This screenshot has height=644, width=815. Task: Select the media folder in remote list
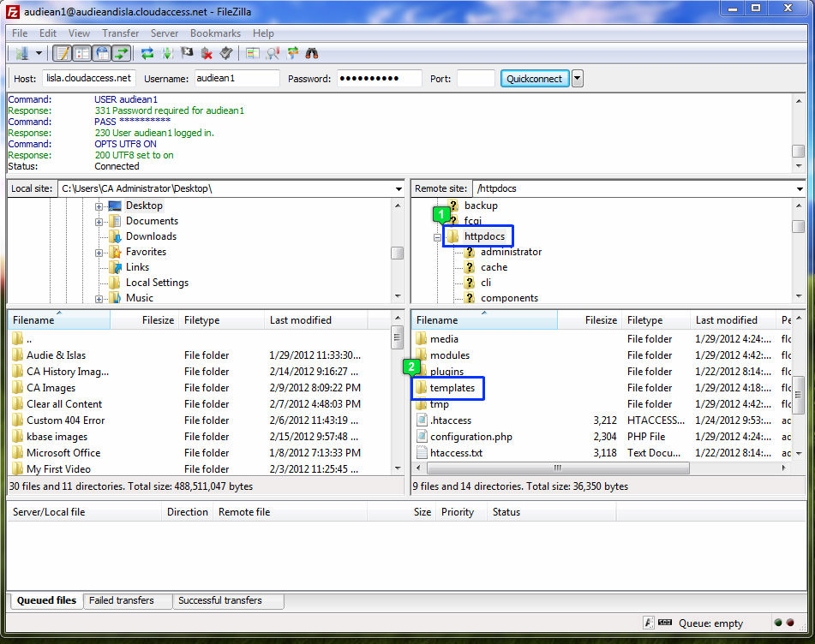tap(444, 339)
